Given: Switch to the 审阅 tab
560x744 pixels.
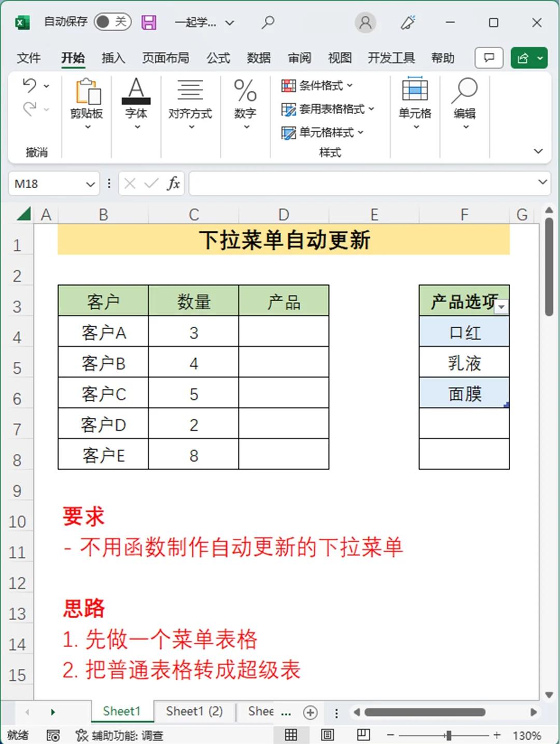Looking at the screenshot, I should click(x=300, y=58).
